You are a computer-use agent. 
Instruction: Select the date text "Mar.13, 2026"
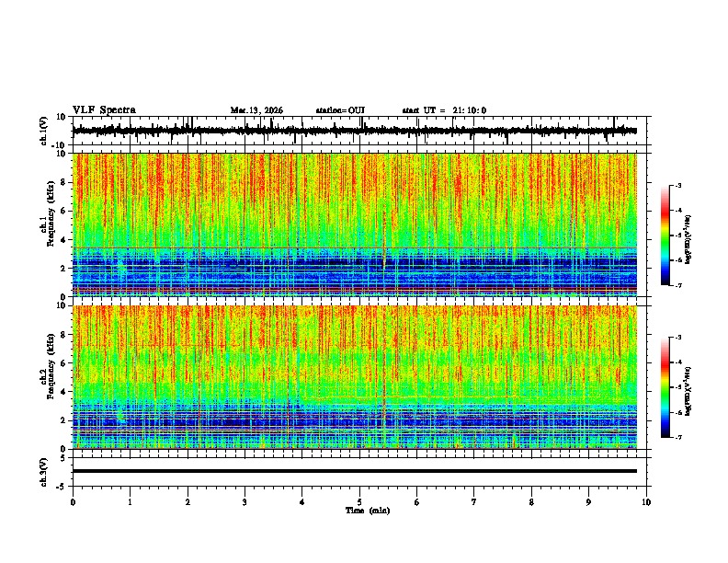pos(256,110)
